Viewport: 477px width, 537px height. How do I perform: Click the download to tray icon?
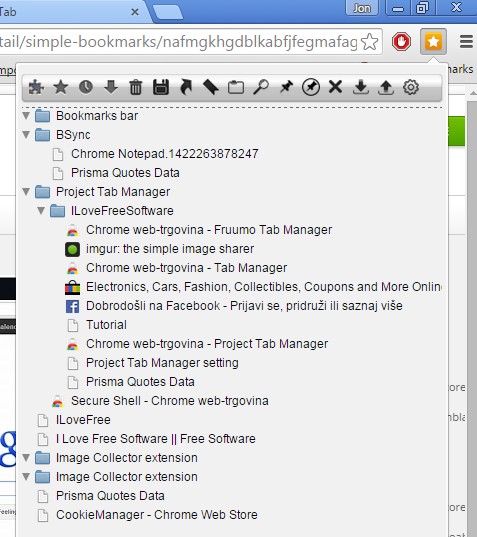pyautogui.click(x=361, y=87)
